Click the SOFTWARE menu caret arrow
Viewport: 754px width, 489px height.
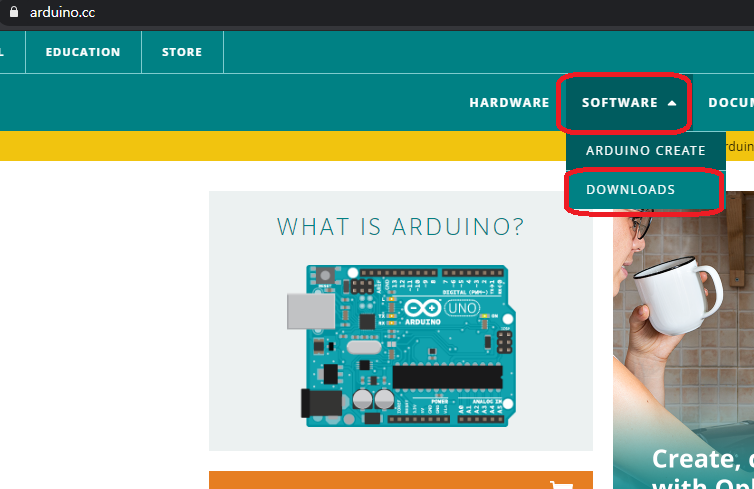672,103
